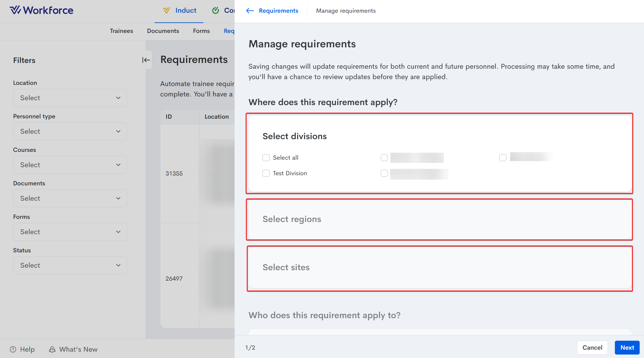Check the blurred division box in third column

[503, 158]
